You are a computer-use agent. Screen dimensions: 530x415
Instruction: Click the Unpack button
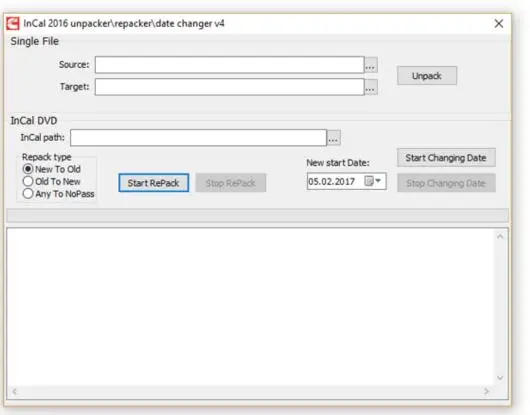coord(427,76)
